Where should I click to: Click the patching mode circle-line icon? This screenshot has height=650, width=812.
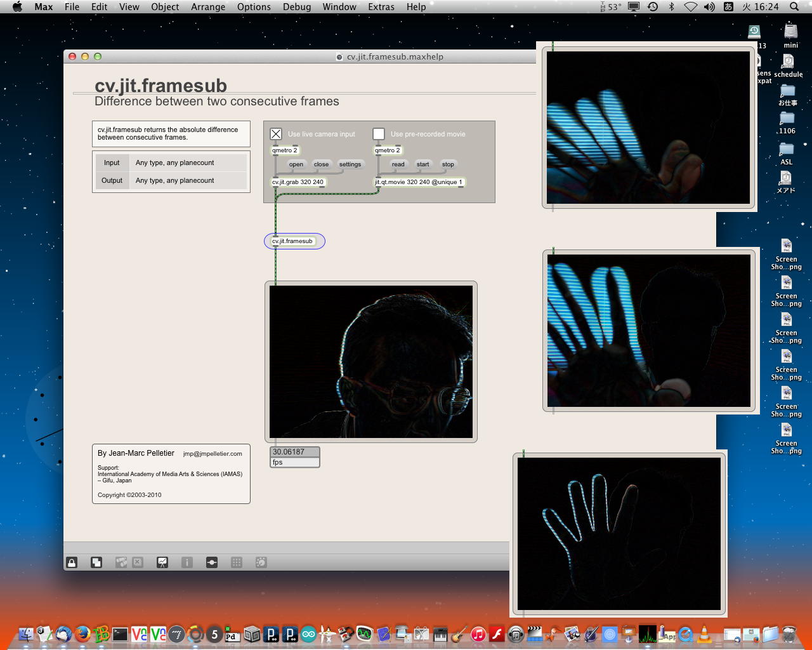coord(212,562)
